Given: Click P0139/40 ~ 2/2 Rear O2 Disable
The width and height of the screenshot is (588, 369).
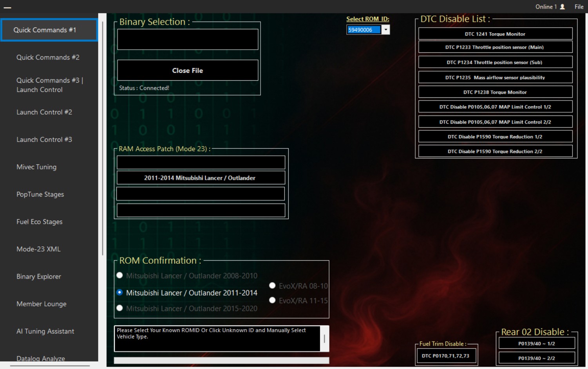Looking at the screenshot, I should [x=536, y=358].
